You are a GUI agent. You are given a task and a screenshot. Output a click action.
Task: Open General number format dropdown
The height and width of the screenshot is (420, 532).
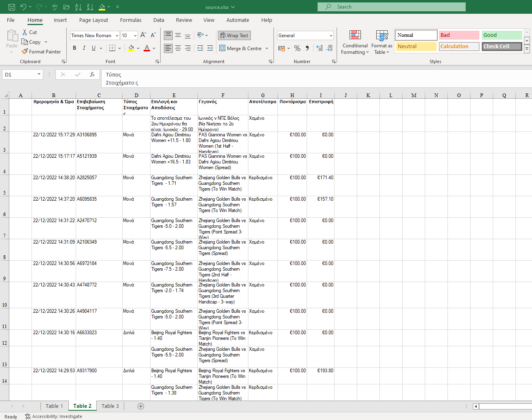click(x=331, y=36)
